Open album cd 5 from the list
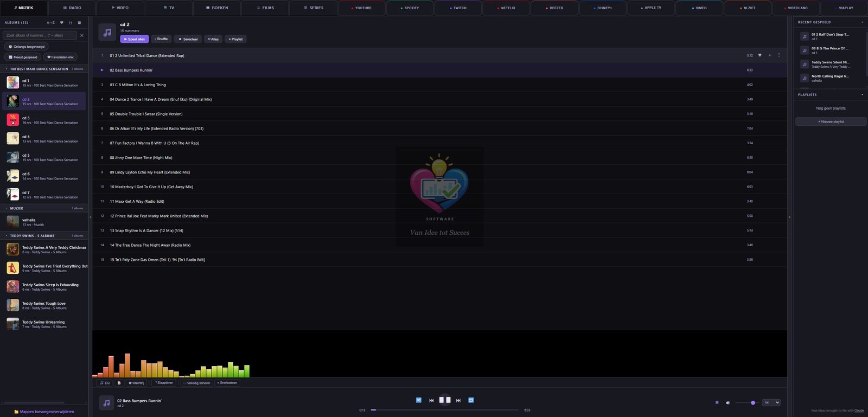The image size is (868, 417). 44,157
